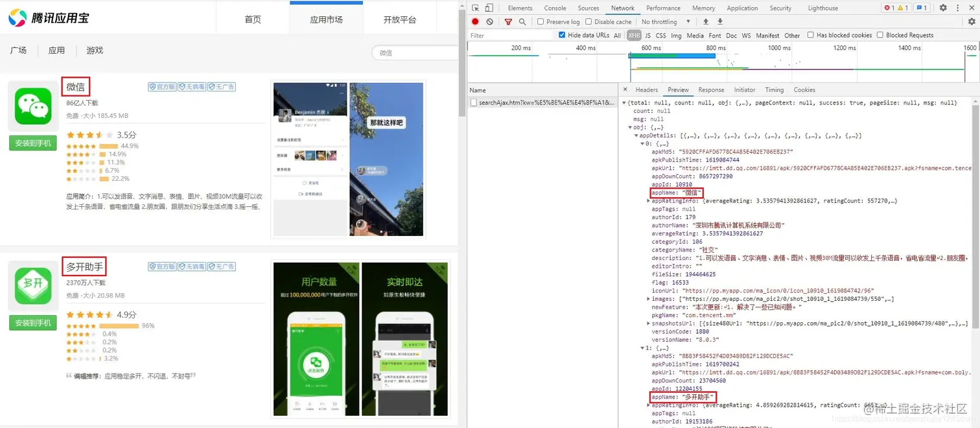The height and width of the screenshot is (428, 980).
Task: Click the green 多开助手 app icon
Action: click(33, 286)
